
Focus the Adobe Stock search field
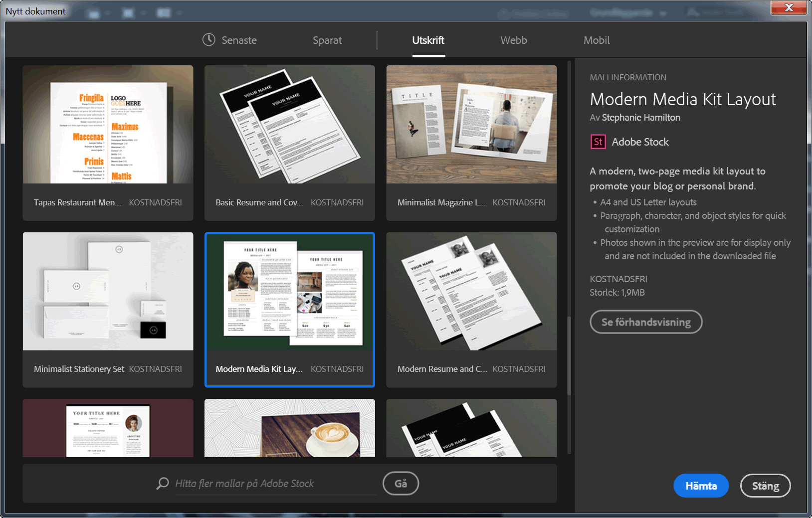pyautogui.click(x=274, y=484)
